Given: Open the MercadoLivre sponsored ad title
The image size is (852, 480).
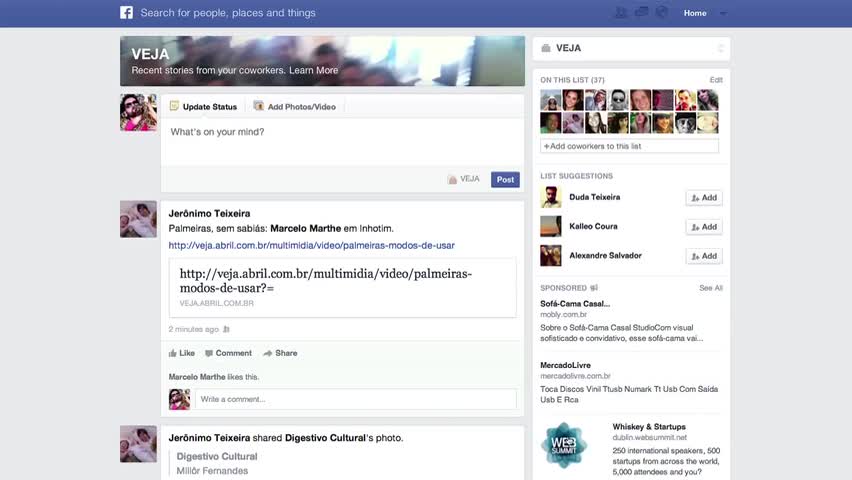Looking at the screenshot, I should 565,365.
